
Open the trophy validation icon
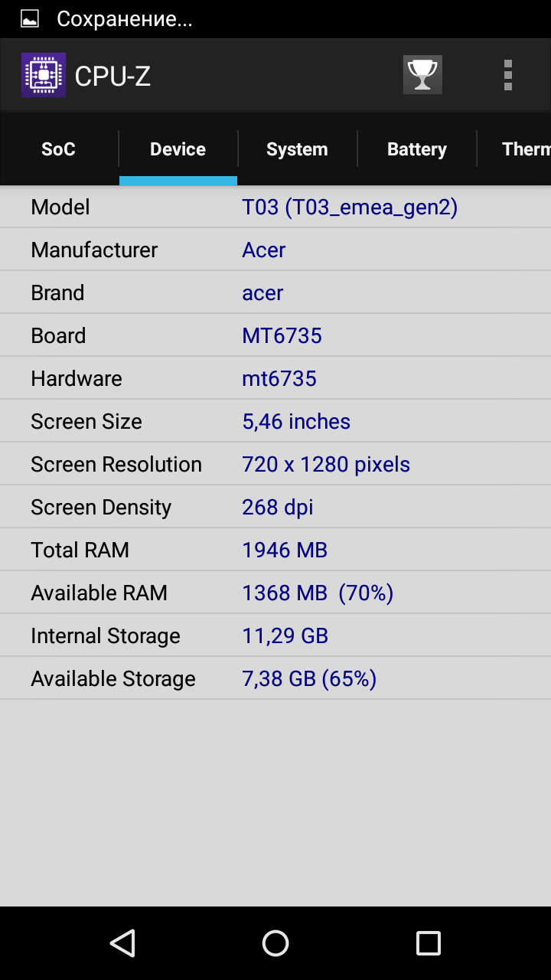point(422,75)
